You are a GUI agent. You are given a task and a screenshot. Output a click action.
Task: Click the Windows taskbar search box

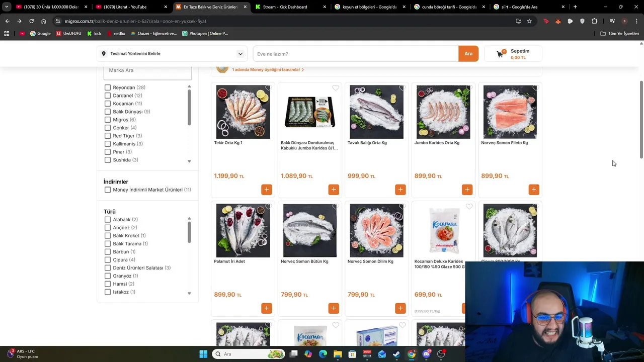(x=249, y=354)
